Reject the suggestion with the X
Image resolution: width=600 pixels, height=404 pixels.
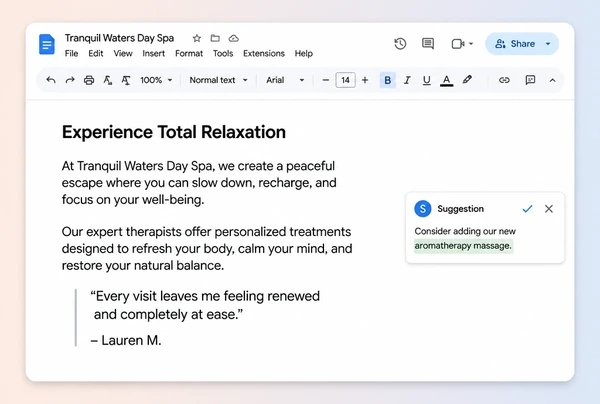(x=549, y=209)
